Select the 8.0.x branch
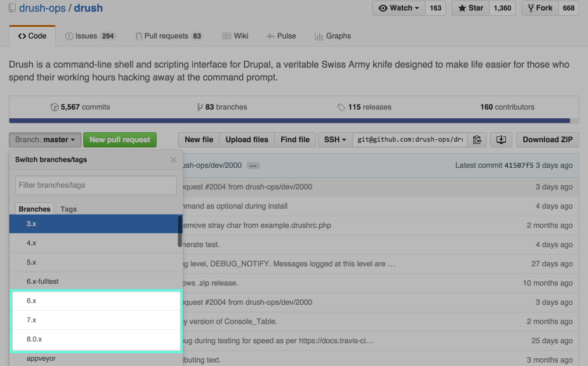This screenshot has height=366, width=588. pos(97,339)
